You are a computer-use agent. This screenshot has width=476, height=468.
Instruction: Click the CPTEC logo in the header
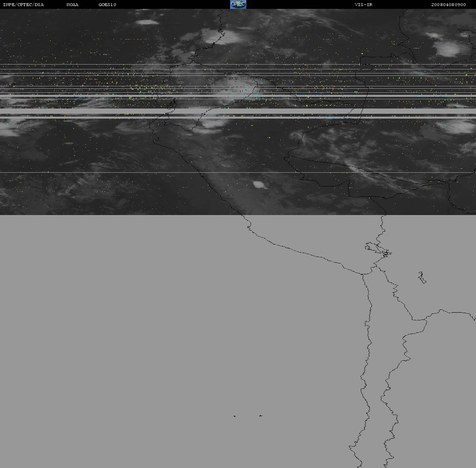[x=238, y=4]
